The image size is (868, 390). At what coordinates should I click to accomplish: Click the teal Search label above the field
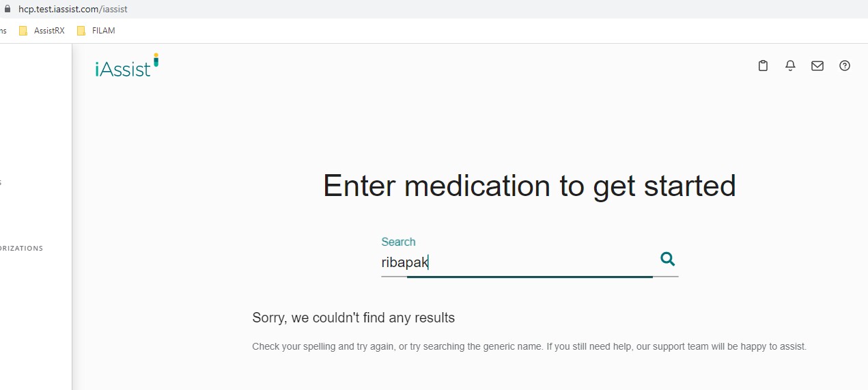point(398,242)
